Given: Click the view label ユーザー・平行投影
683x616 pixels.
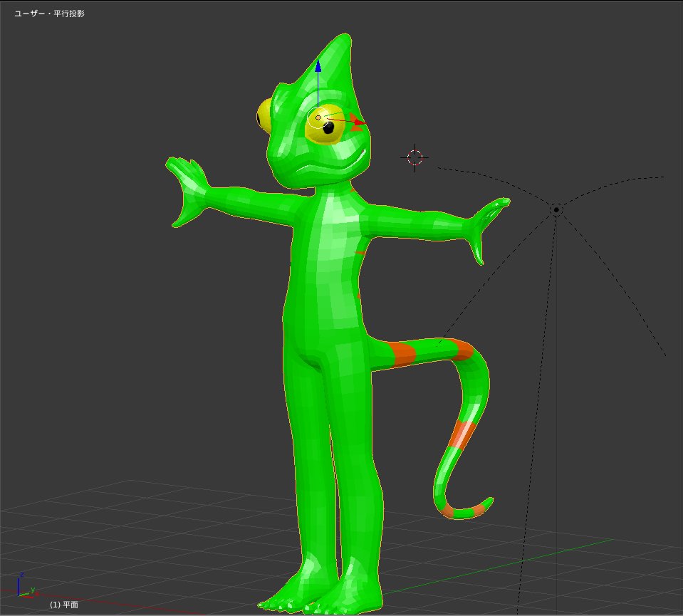Looking at the screenshot, I should click(49, 14).
